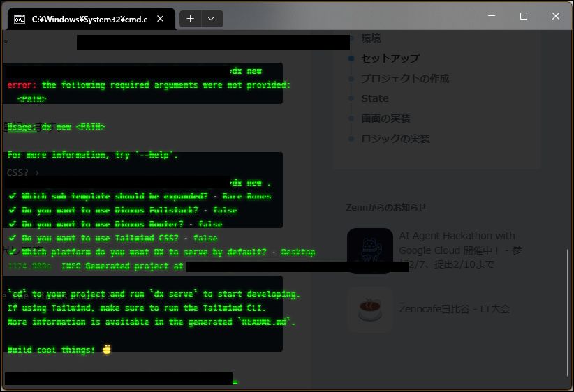574x392 pixels.
Task: Click the Zenncafe coffee cup thumbnail
Action: 370,310
